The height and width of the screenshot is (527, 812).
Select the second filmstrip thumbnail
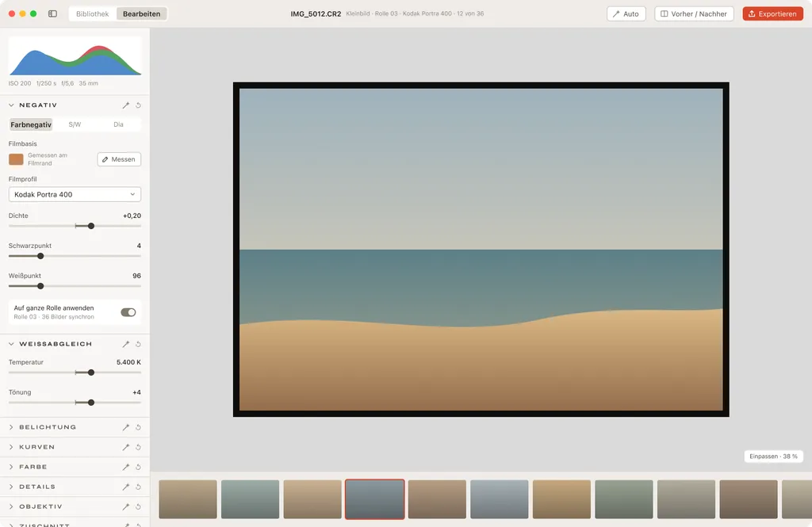[250, 499]
